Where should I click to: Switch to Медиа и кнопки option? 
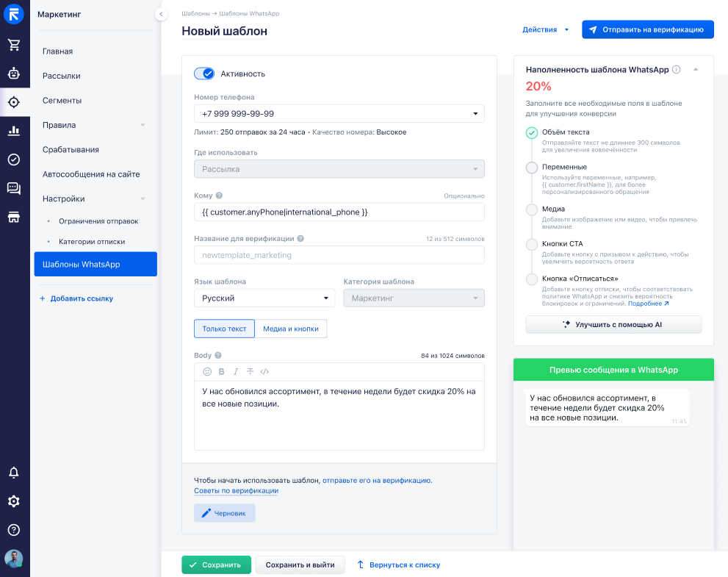tap(291, 329)
